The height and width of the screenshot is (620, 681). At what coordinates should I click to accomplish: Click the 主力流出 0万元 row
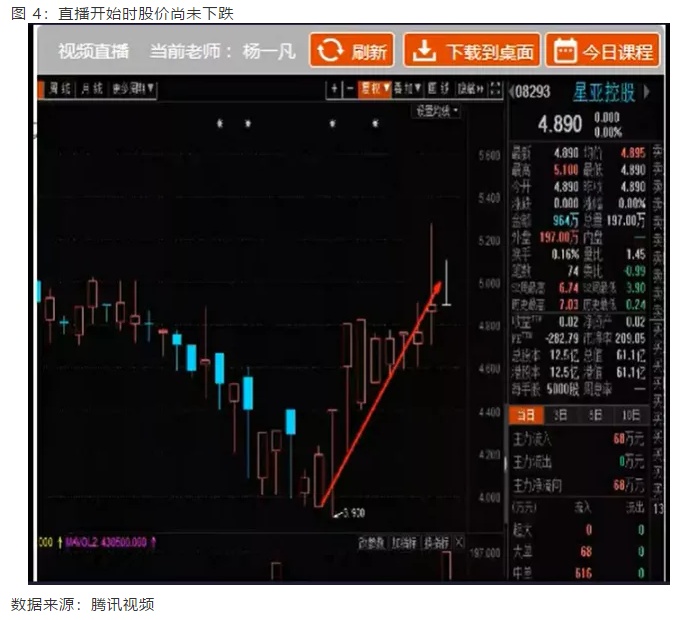pyautogui.click(x=578, y=462)
